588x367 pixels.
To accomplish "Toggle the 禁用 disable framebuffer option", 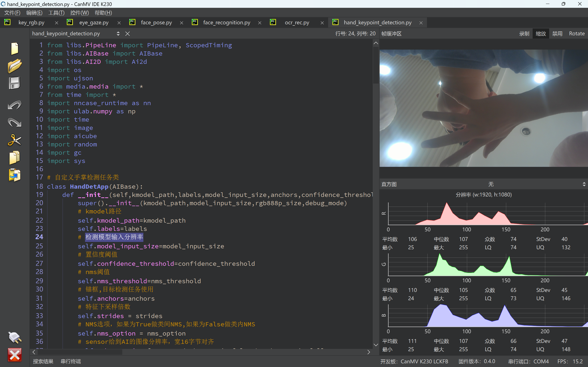I will [557, 34].
